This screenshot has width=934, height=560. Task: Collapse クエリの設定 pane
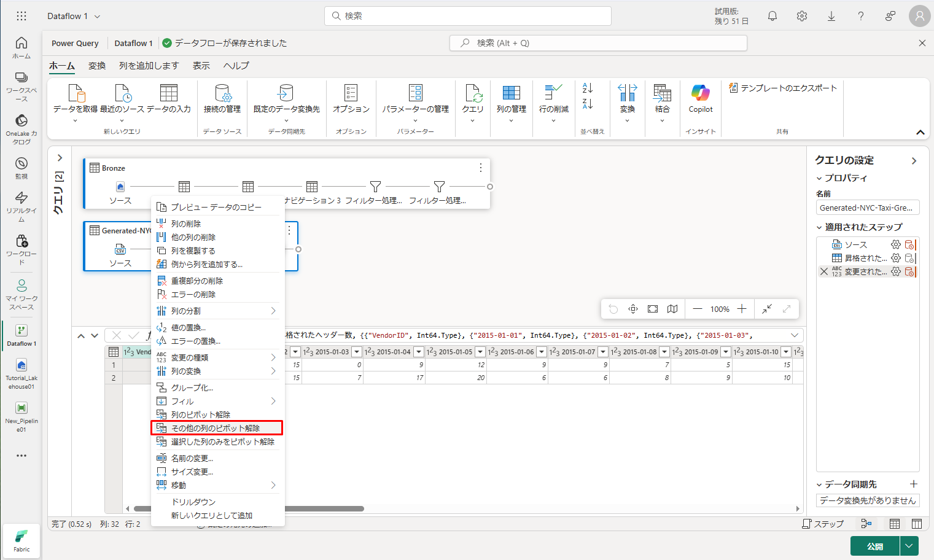point(914,161)
